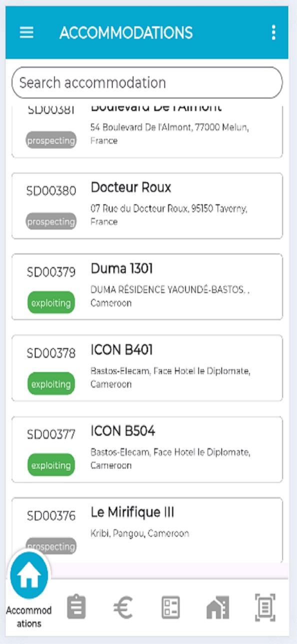Click exploiting badge on SD00379
The image size is (297, 644).
coord(51,303)
